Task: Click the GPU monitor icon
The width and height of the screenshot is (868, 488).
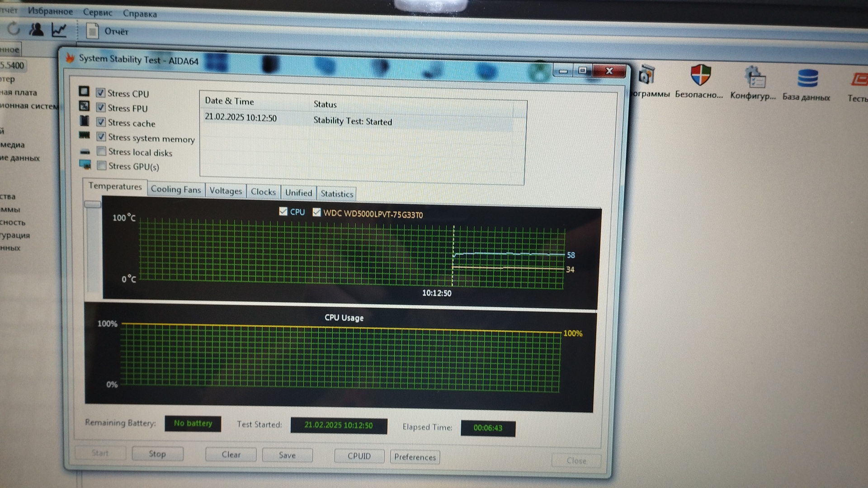Action: (x=85, y=164)
